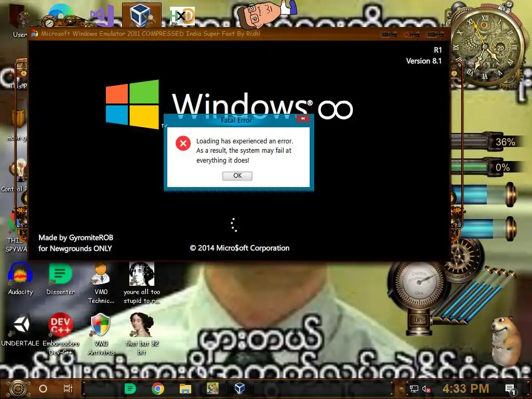This screenshot has height=399, width=532.
Task: Click the red error icon in dialog
Action: 183,143
